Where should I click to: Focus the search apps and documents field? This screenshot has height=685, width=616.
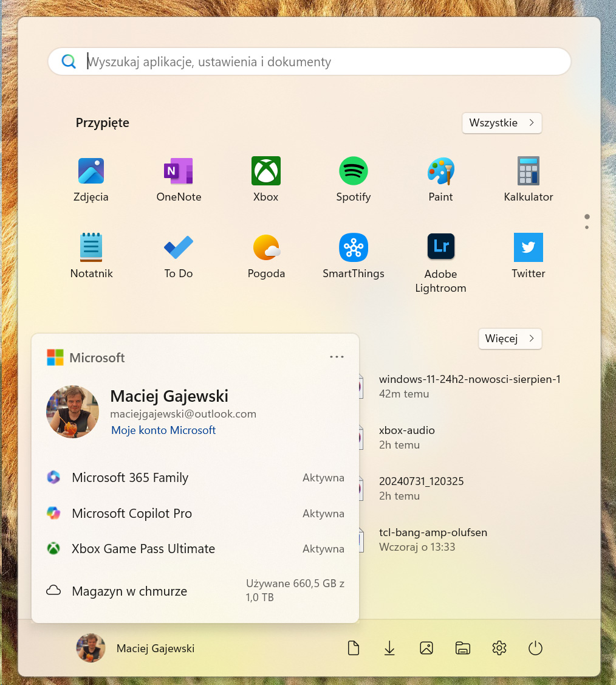(x=309, y=61)
